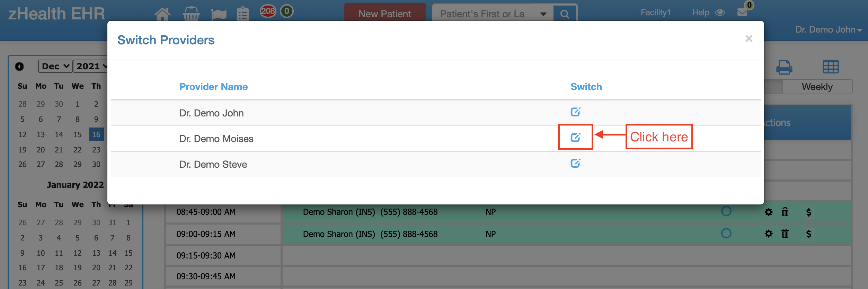Select the status circle for 09:00-09:15 AM appointment
The width and height of the screenshot is (868, 289).
[726, 233]
